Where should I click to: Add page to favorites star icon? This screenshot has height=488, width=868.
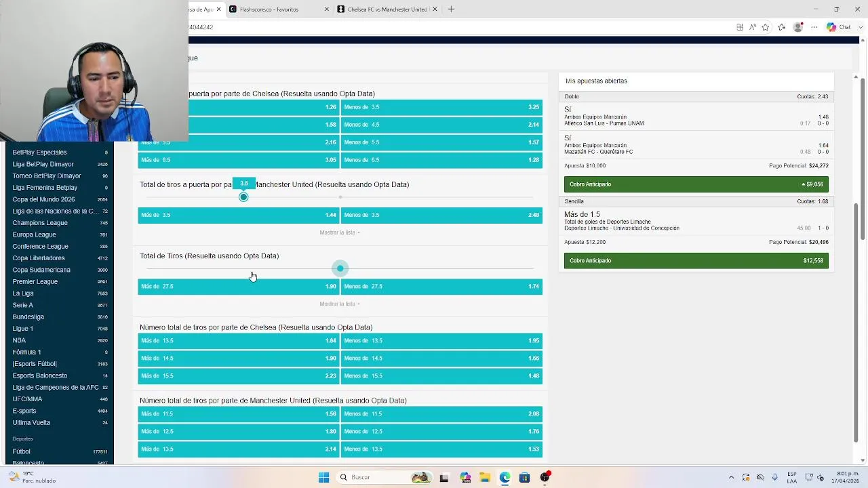click(x=766, y=27)
